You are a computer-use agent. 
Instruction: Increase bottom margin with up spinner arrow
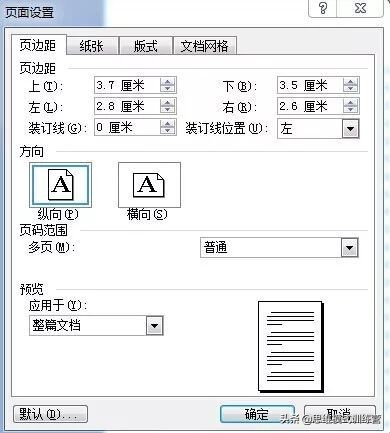[x=351, y=82]
